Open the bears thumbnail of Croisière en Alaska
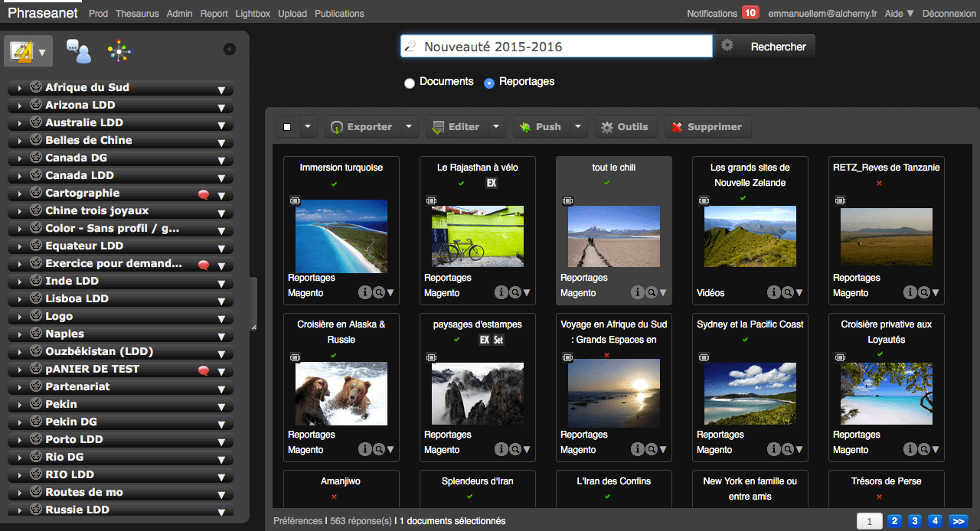This screenshot has height=531, width=980. (341, 393)
